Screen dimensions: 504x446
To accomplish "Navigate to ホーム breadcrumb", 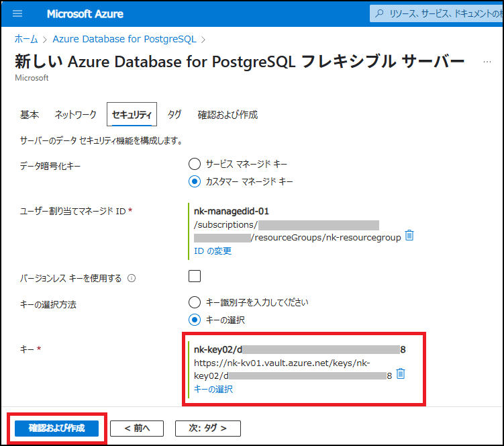I will (x=26, y=39).
